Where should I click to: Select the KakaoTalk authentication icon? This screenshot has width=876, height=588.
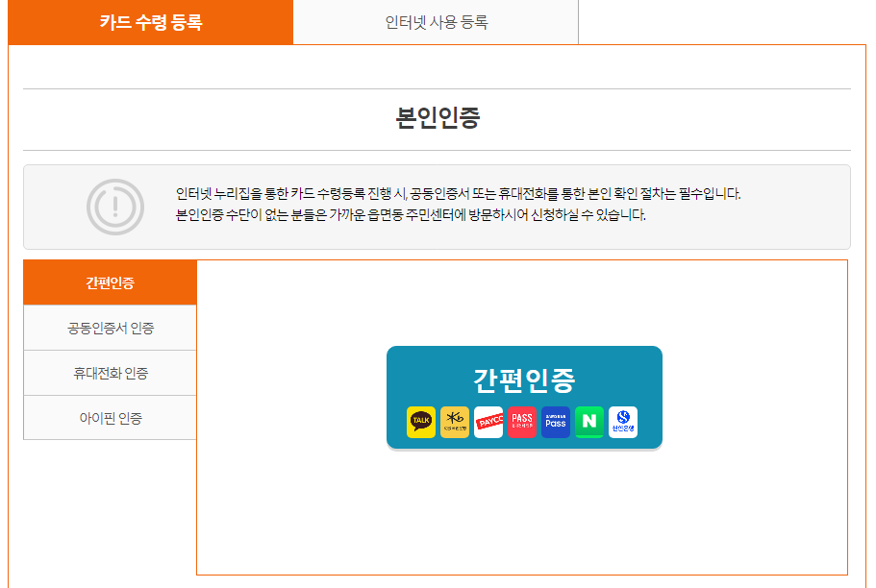tap(420, 421)
